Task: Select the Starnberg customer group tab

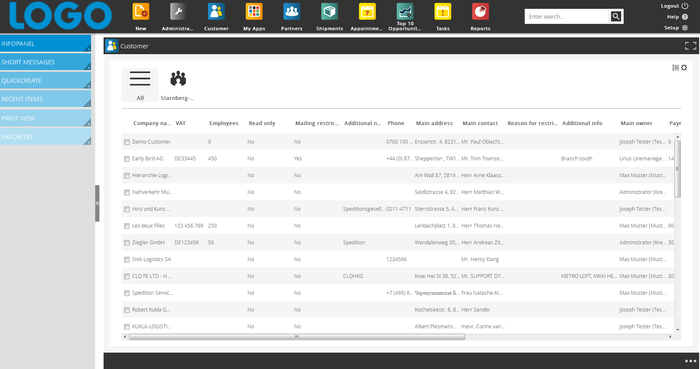Action: pyautogui.click(x=178, y=85)
